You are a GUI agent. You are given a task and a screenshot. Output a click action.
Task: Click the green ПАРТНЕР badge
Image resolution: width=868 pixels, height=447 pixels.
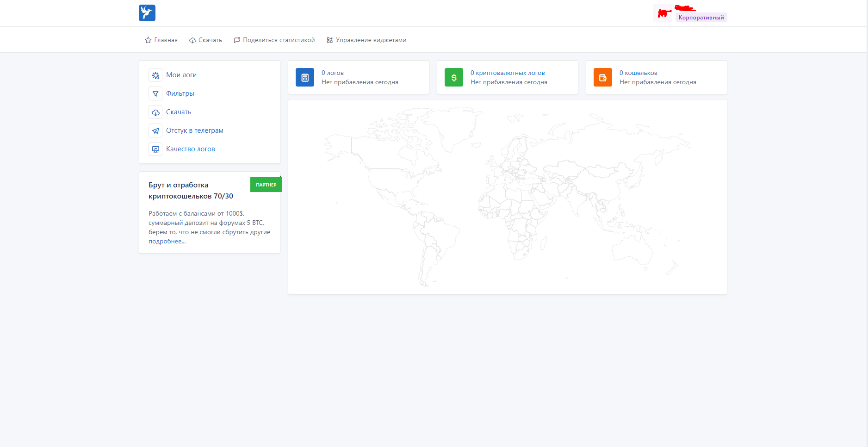266,185
